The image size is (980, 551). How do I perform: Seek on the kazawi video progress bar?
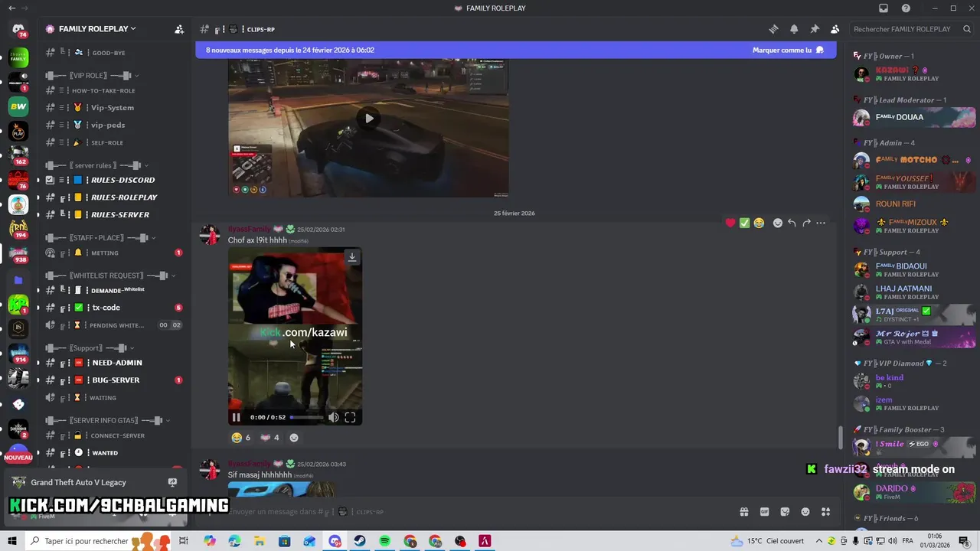(306, 417)
